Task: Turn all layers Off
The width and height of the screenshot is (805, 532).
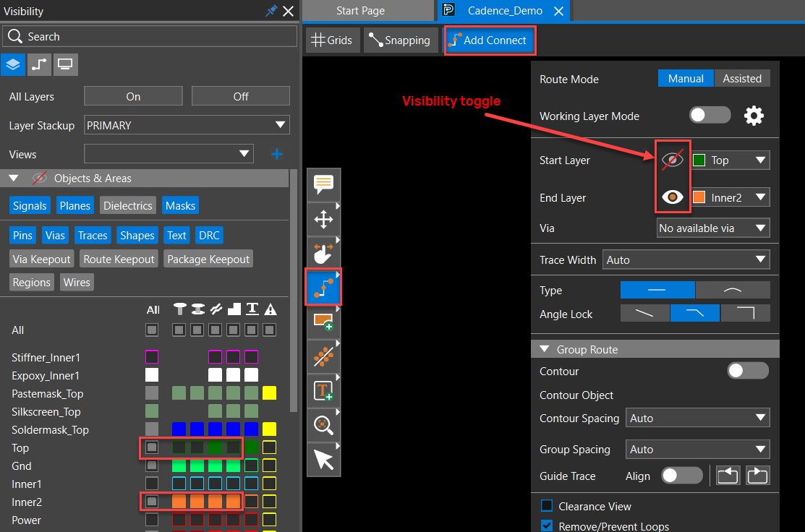Action: (x=241, y=96)
